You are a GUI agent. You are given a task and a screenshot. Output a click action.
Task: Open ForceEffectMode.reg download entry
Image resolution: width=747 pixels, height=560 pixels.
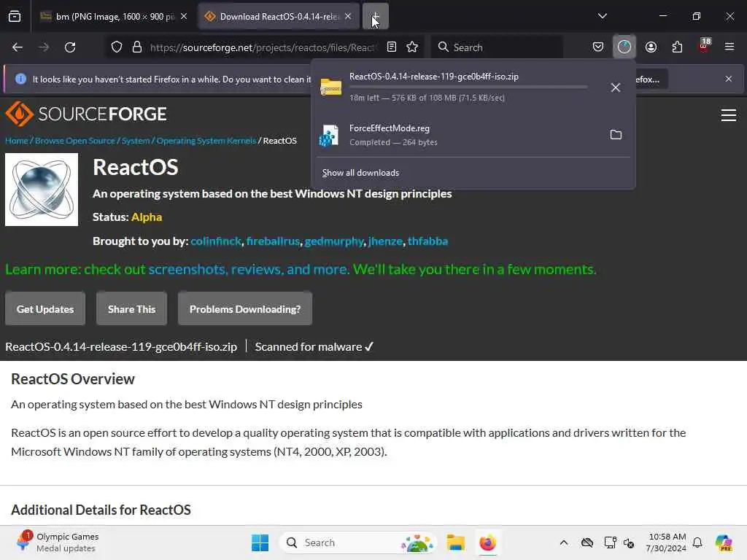[457, 135]
